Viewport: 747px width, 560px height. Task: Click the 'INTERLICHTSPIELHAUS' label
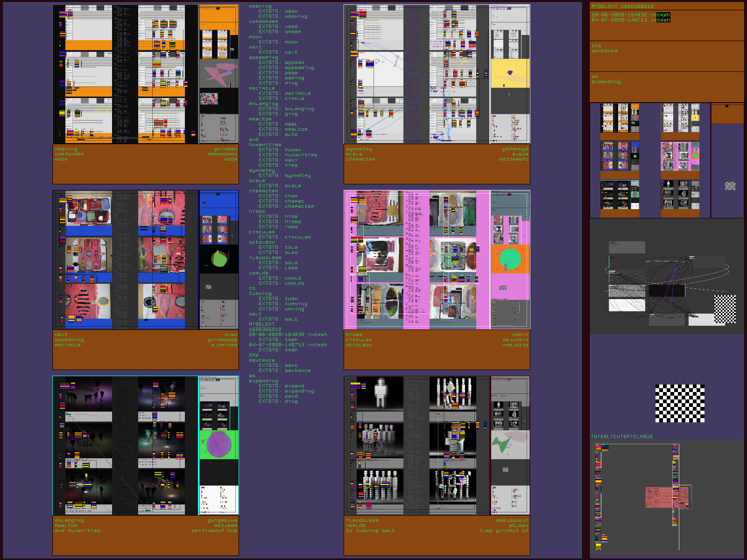tap(621, 437)
